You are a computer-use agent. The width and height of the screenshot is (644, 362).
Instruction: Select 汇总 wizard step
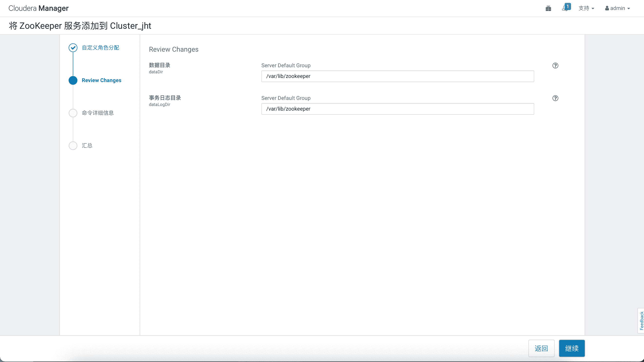(87, 145)
